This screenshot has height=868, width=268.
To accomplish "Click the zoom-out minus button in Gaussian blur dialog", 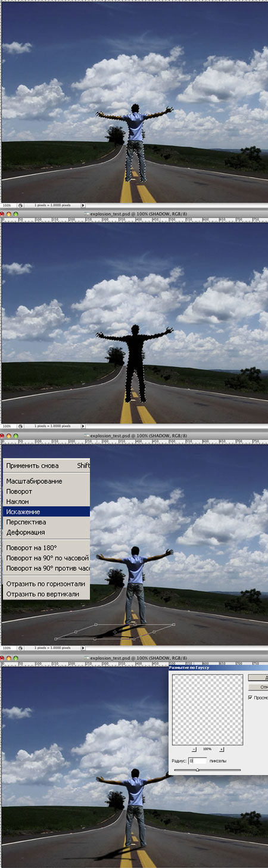I will pos(194,749).
